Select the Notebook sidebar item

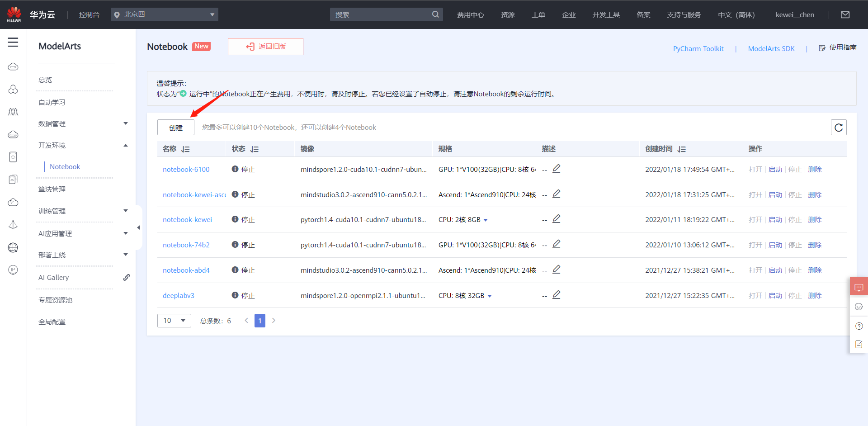tap(65, 166)
